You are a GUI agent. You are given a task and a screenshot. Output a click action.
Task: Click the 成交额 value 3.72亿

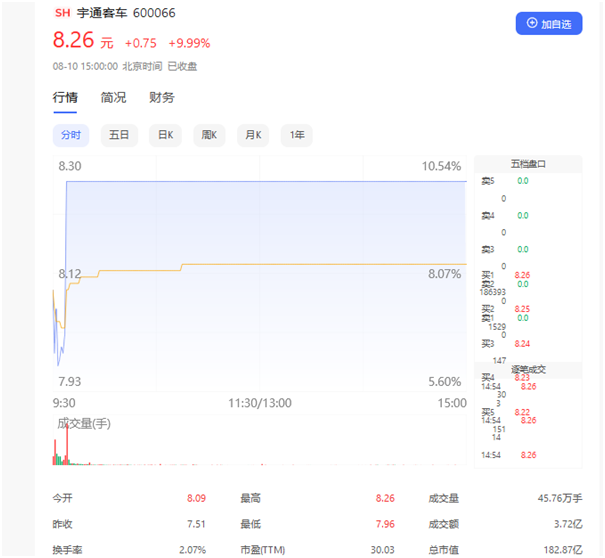[x=568, y=524]
